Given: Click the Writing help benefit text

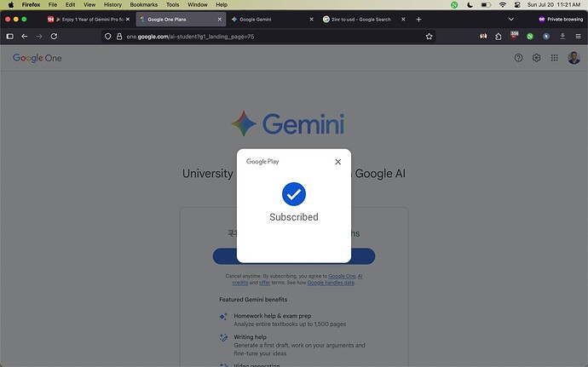Looking at the screenshot, I should pyautogui.click(x=251, y=336).
